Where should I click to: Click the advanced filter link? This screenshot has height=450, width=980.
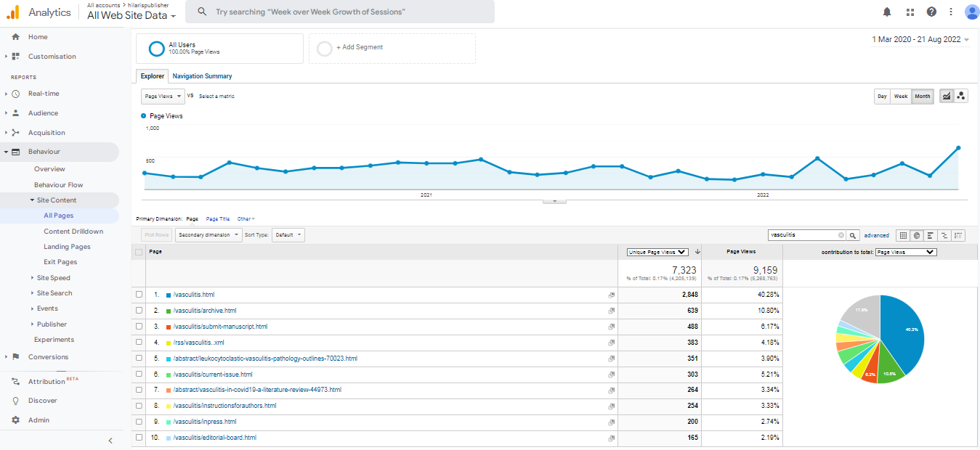876,235
